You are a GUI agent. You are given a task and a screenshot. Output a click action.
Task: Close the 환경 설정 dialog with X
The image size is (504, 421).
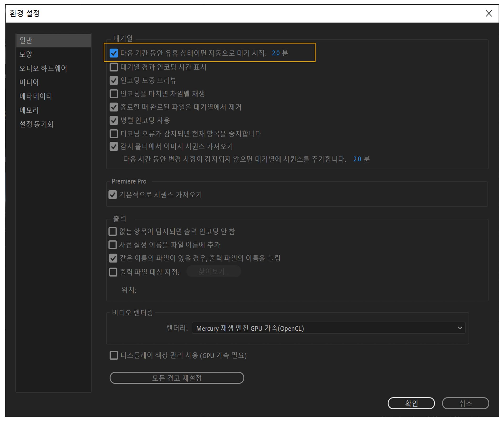click(x=489, y=13)
